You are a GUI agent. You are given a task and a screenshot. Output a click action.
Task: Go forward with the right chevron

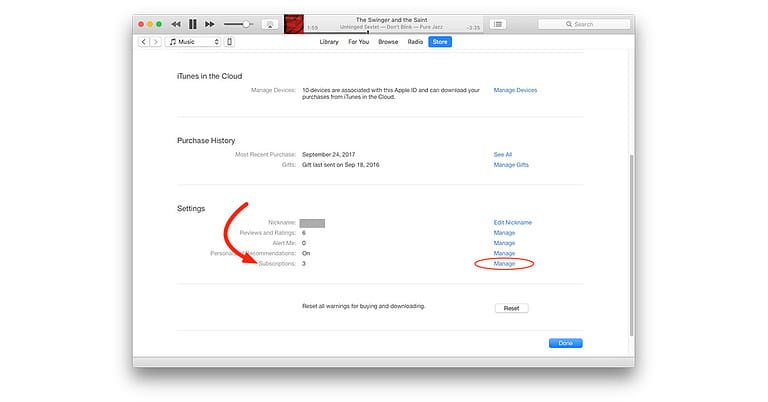tap(156, 42)
